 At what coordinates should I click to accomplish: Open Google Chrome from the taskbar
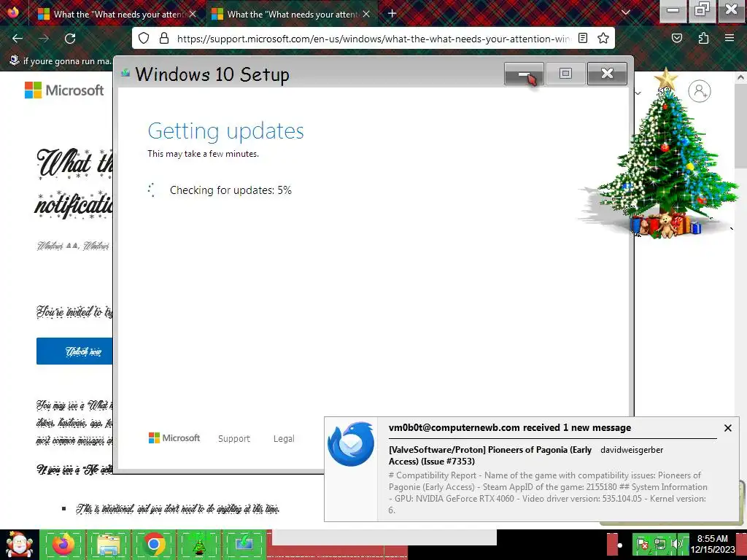click(x=154, y=544)
